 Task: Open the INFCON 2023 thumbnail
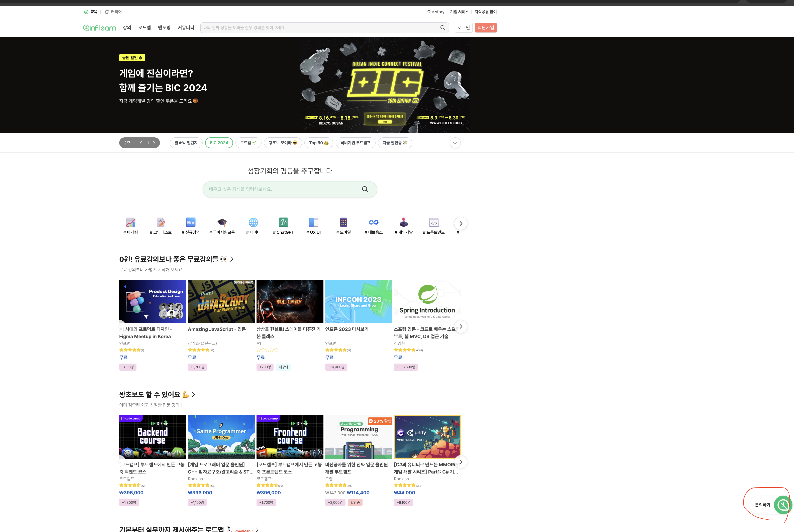click(359, 302)
